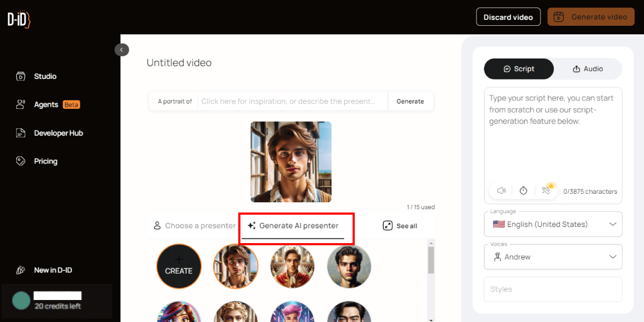The width and height of the screenshot is (644, 322).
Task: Open Studio from the sidebar
Action: 36,76
